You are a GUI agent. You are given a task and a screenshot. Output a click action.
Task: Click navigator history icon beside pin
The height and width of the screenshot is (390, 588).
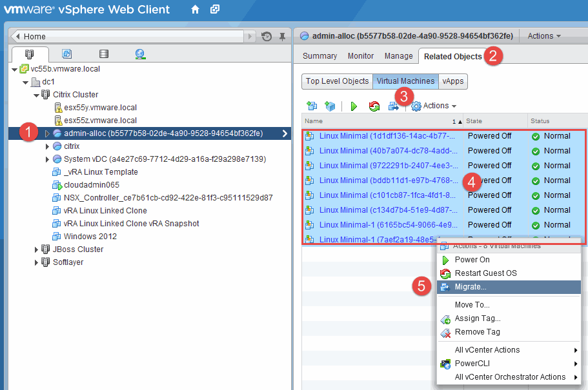pyautogui.click(x=267, y=36)
